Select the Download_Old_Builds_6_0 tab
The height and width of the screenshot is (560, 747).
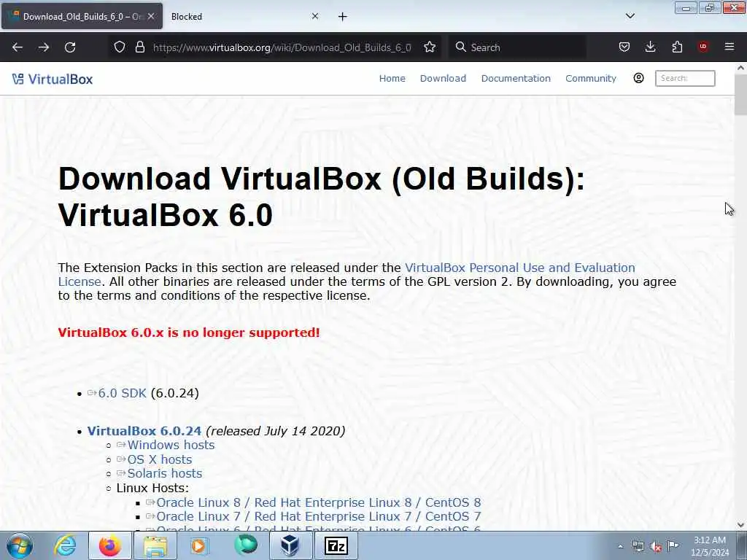82,17
